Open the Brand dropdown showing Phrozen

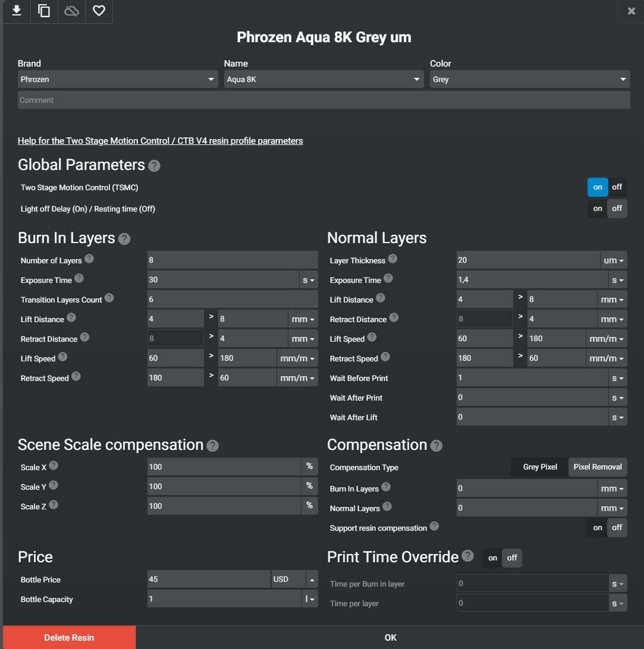[118, 79]
